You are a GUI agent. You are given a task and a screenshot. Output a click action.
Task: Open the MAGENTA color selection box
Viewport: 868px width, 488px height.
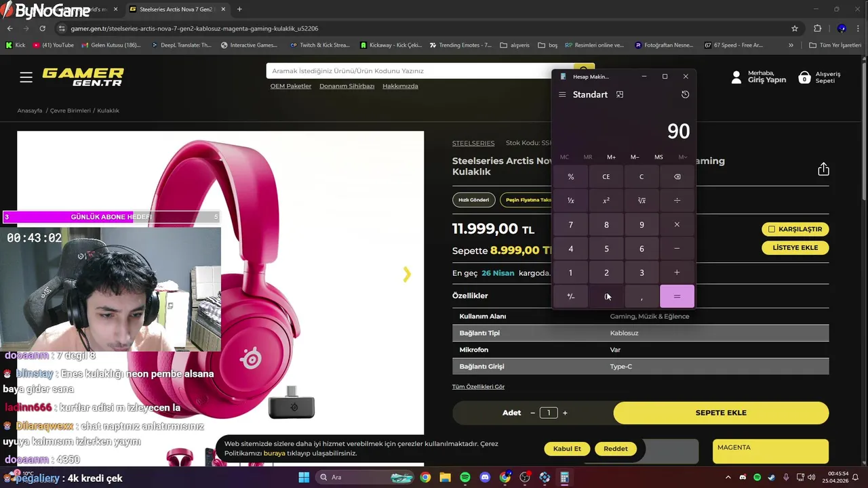(x=770, y=451)
